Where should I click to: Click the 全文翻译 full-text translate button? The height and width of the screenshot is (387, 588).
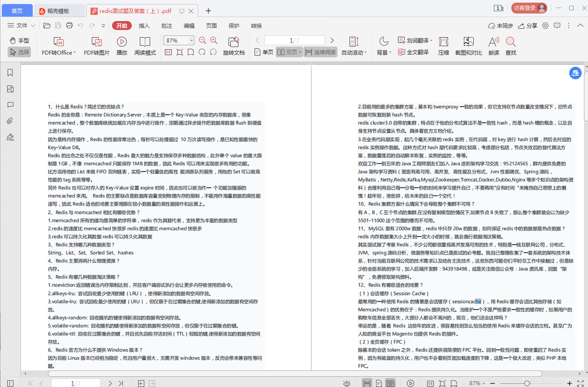click(413, 52)
